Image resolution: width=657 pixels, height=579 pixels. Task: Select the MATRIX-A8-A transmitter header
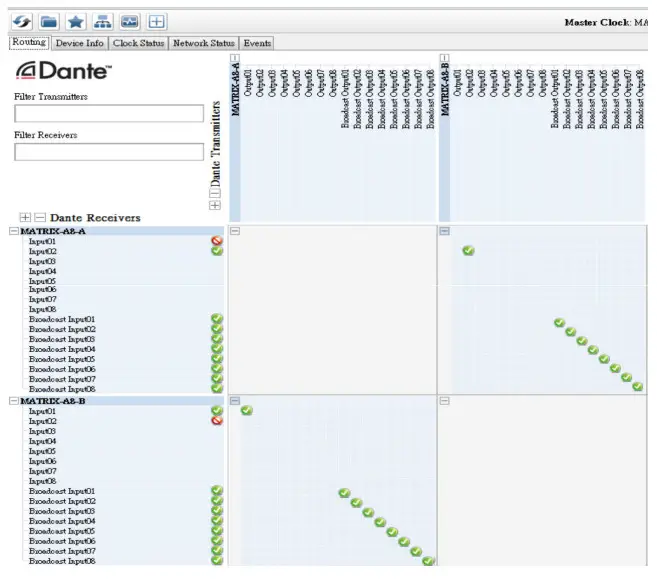(x=235, y=90)
